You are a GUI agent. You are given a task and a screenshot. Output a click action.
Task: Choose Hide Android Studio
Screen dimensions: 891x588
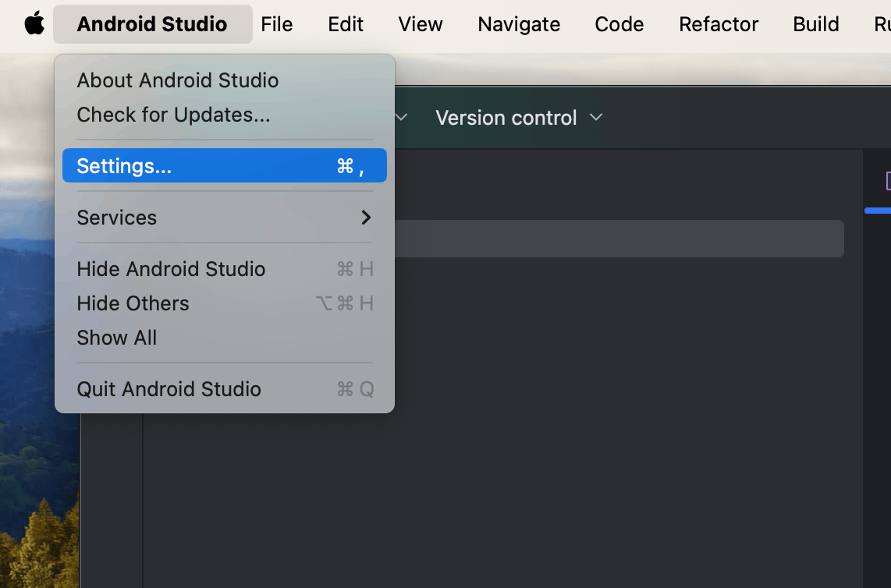click(x=225, y=269)
